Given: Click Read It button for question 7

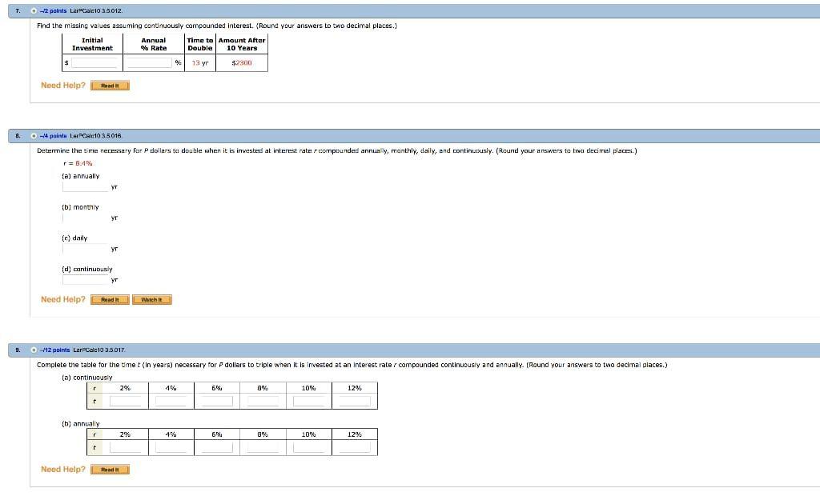Looking at the screenshot, I should coord(110,86).
